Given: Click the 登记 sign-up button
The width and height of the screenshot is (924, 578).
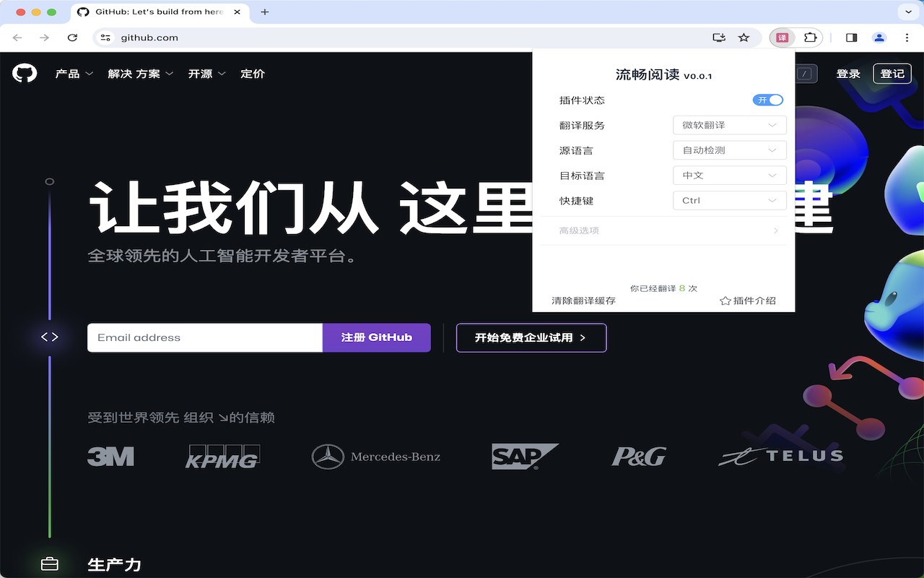Looking at the screenshot, I should (x=892, y=74).
